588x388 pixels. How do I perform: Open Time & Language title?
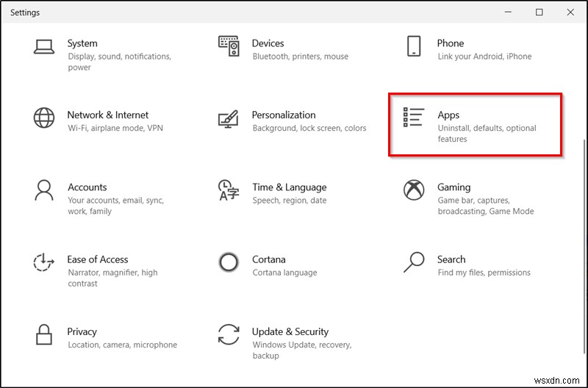click(289, 187)
